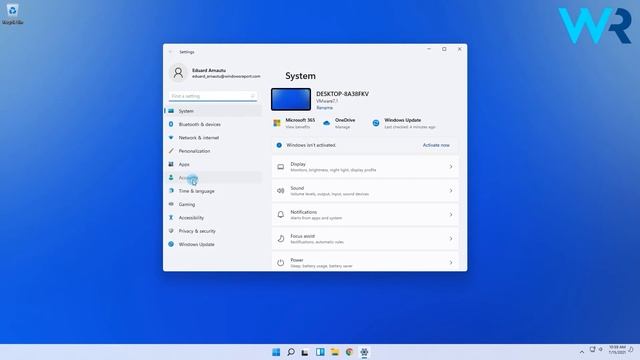Go to the Time & language section
Viewport: 640px width, 360px height.
click(x=213, y=191)
